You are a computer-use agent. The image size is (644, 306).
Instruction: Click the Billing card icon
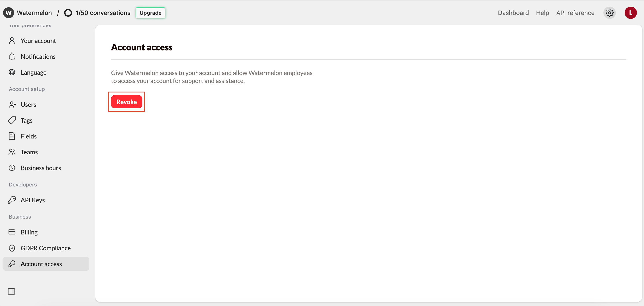[x=12, y=232]
